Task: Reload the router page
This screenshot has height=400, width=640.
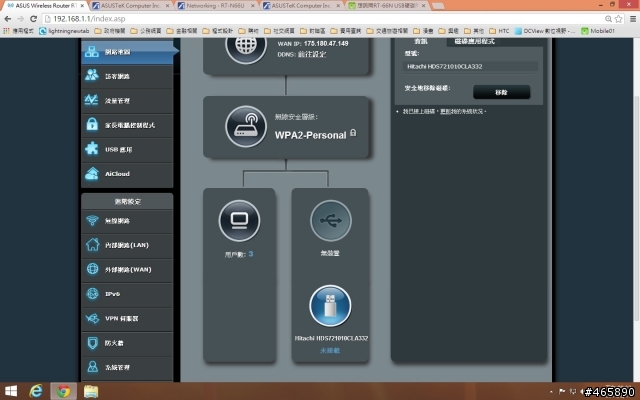Action: tap(33, 19)
